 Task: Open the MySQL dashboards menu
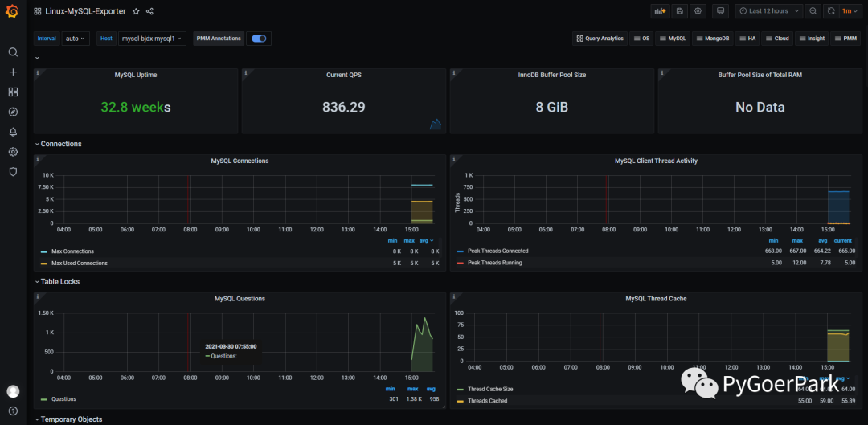[673, 39]
